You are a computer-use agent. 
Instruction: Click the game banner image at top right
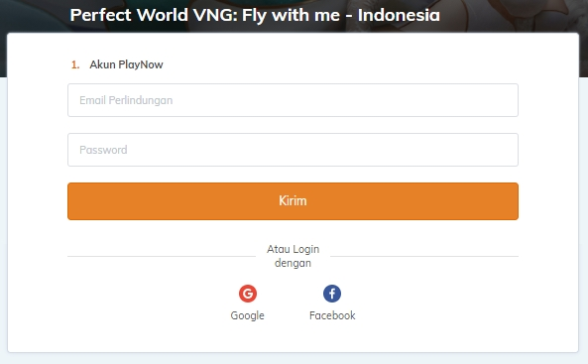[x=525, y=15]
